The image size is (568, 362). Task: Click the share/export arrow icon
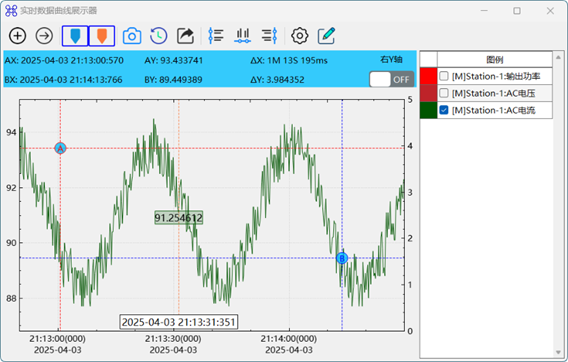coord(185,36)
